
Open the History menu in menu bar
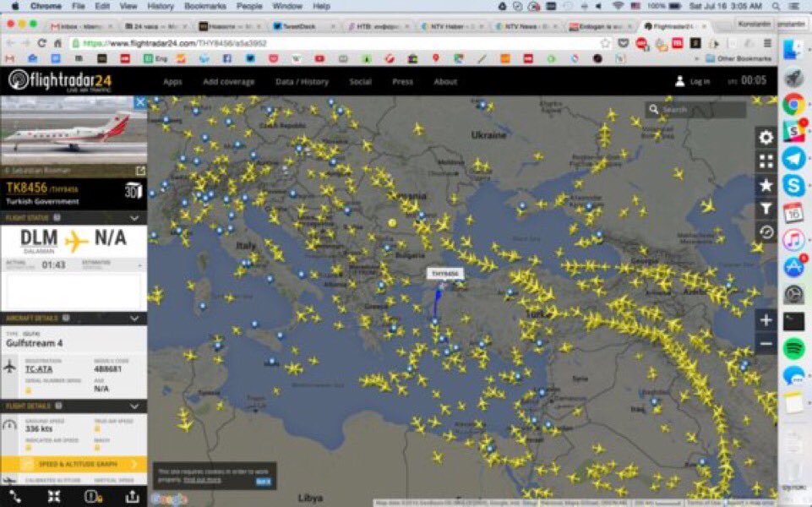point(160,6)
